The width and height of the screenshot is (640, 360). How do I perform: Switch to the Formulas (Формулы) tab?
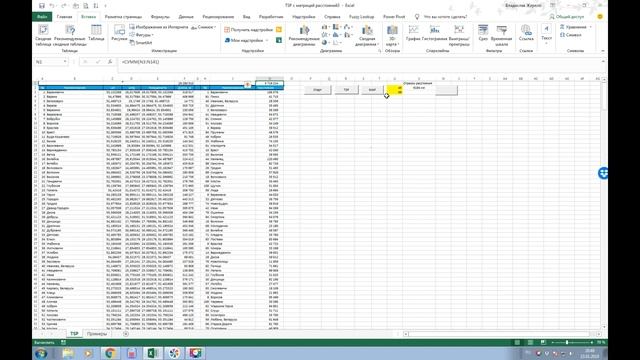pos(160,17)
